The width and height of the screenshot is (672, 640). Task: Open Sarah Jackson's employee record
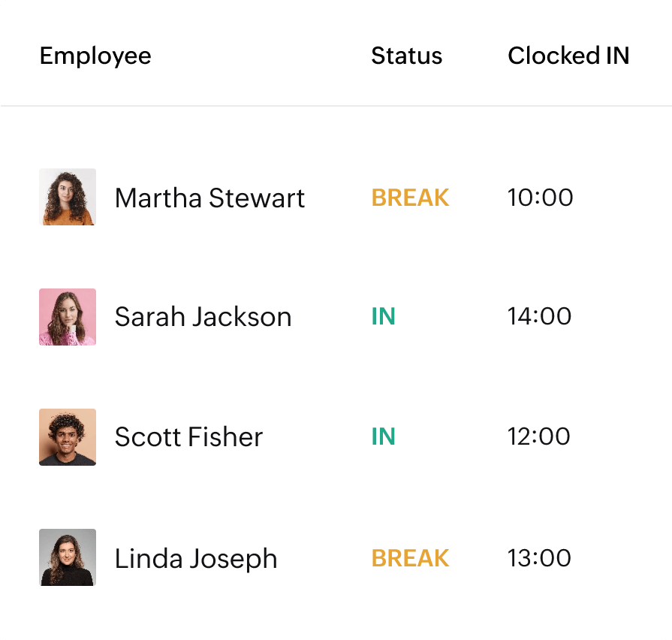pyautogui.click(x=203, y=316)
